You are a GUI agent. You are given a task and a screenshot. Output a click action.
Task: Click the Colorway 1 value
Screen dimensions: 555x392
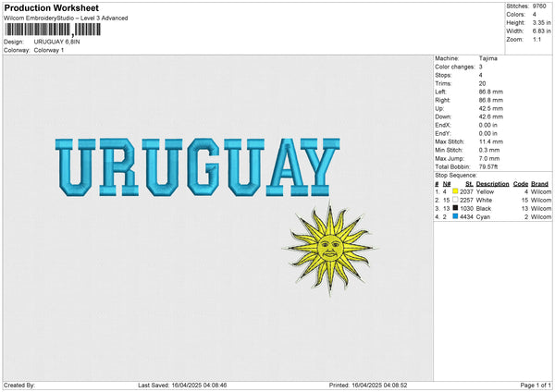click(x=49, y=50)
